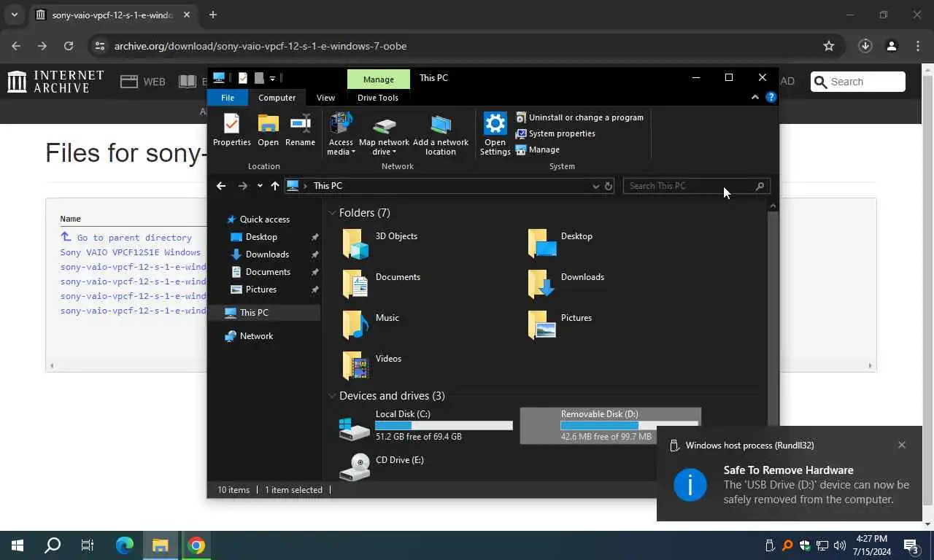Image resolution: width=934 pixels, height=560 pixels.
Task: Select the Computer ribbon tab
Action: 277,98
